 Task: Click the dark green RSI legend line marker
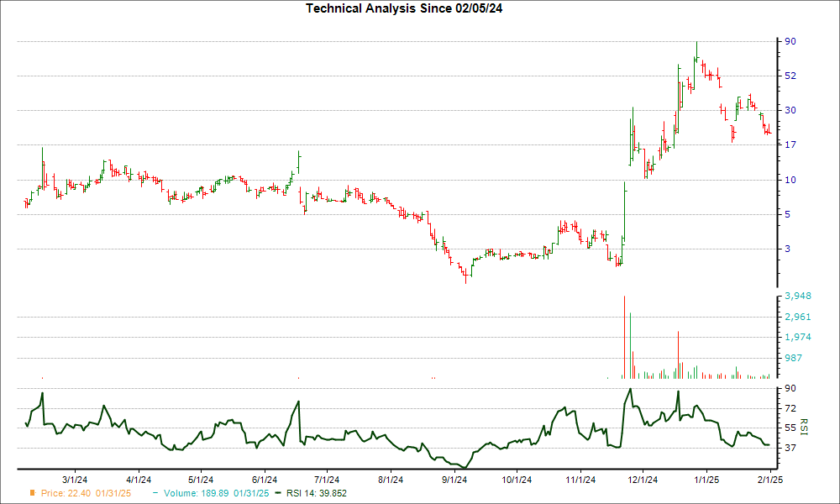[277, 493]
